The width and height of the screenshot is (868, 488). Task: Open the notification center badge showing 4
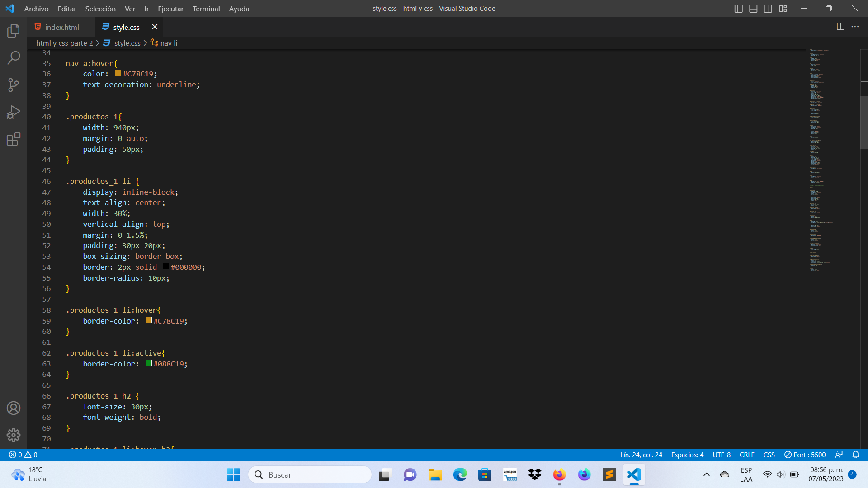pyautogui.click(x=852, y=474)
